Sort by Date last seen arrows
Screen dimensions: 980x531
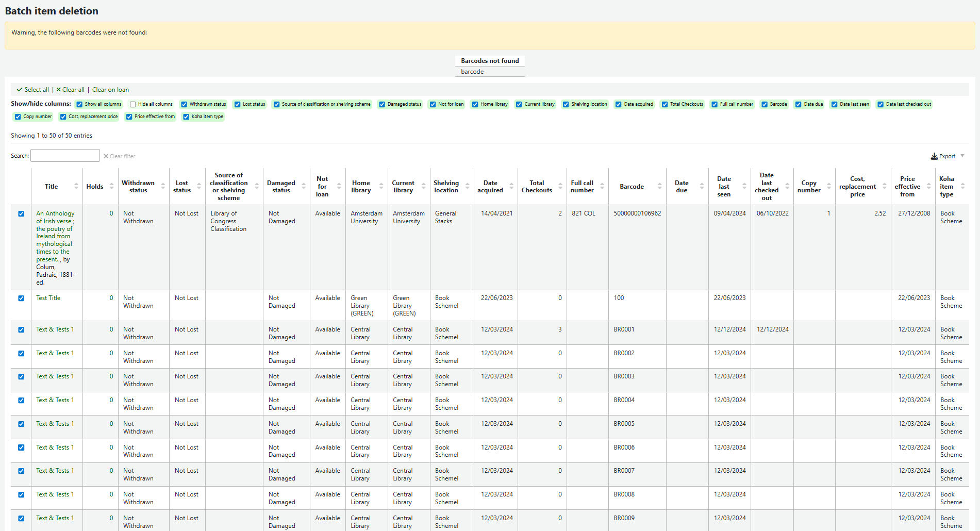click(x=744, y=187)
